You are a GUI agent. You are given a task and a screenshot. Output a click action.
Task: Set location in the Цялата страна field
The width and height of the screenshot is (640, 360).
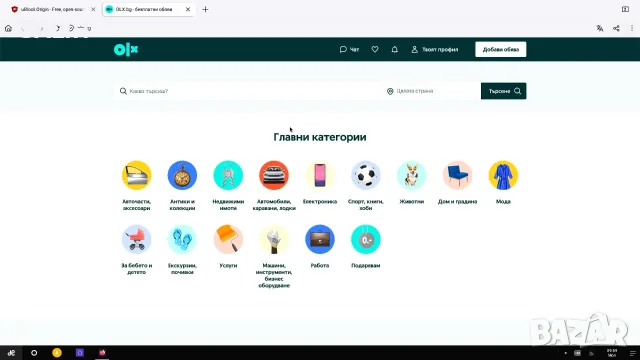pos(432,91)
